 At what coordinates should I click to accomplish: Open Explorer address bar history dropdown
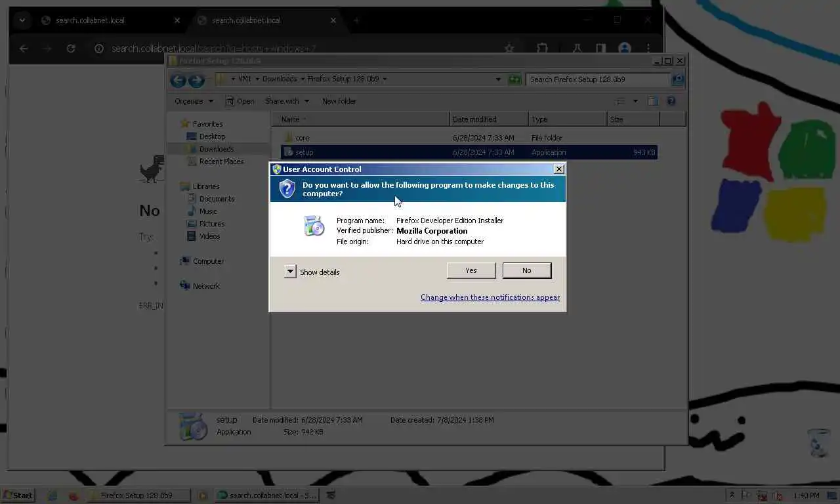point(498,79)
